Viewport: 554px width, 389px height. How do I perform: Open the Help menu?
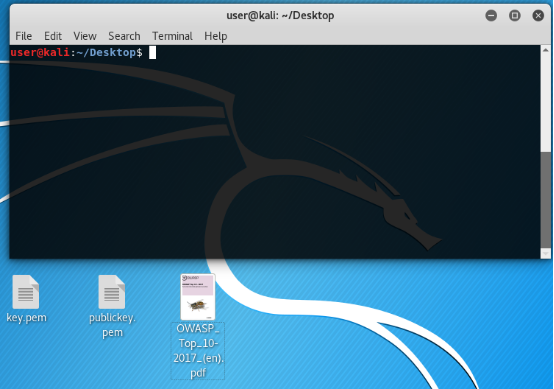pyautogui.click(x=216, y=36)
